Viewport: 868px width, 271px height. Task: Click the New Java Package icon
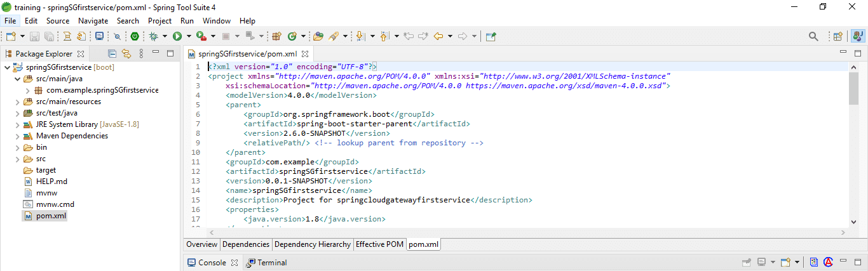click(276, 37)
